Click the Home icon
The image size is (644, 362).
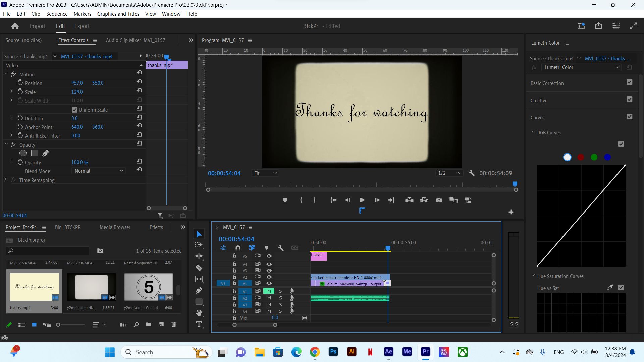15,26
